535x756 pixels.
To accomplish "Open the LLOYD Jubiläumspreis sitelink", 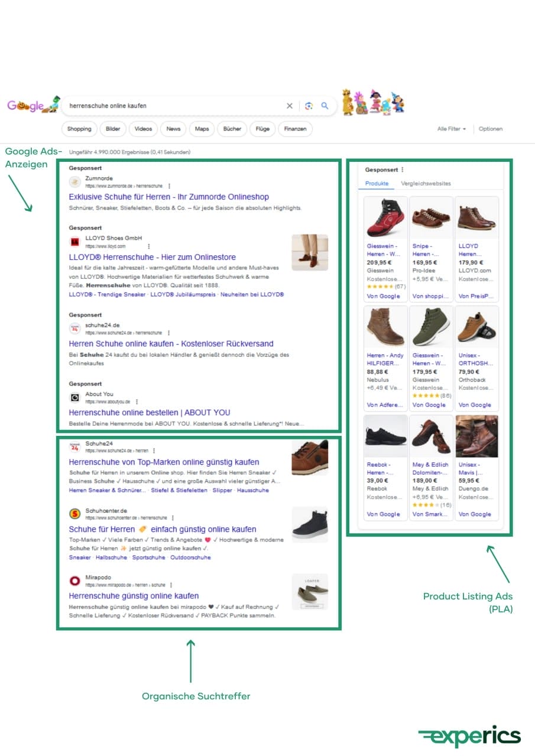I will (x=183, y=294).
